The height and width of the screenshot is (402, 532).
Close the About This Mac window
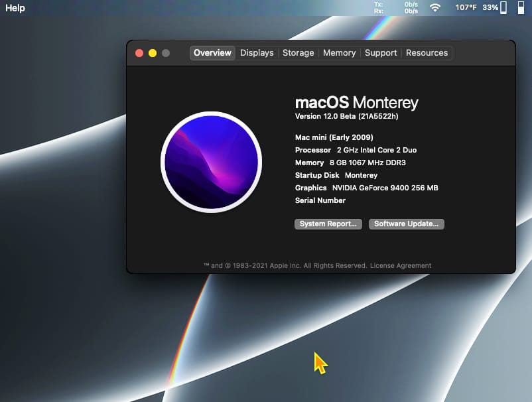click(x=139, y=53)
